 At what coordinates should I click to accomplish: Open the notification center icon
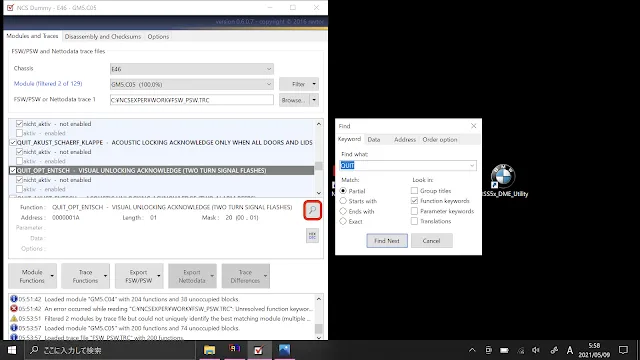click(623, 350)
